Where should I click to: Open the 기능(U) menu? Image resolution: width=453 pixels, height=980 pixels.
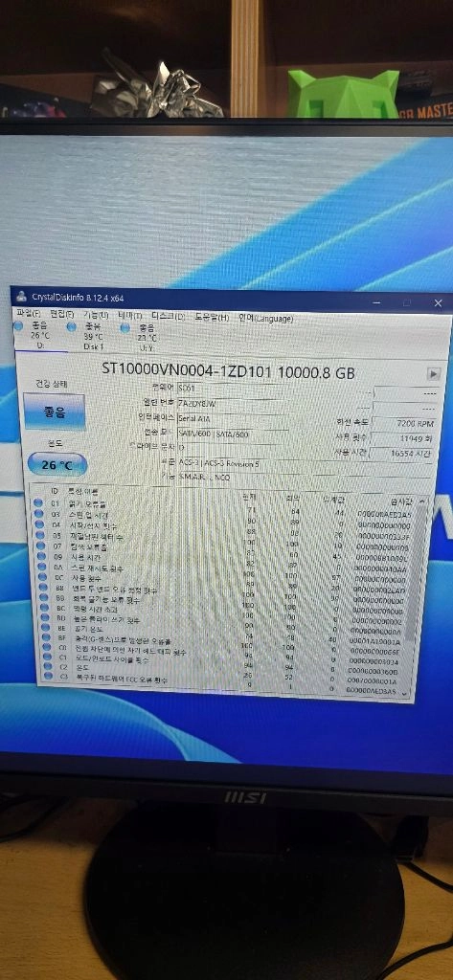[96, 315]
